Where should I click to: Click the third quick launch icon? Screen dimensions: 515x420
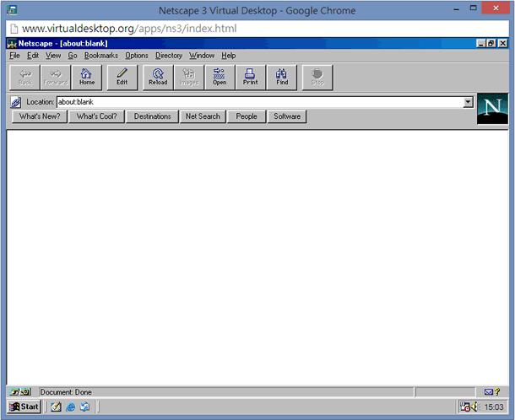coord(84,407)
